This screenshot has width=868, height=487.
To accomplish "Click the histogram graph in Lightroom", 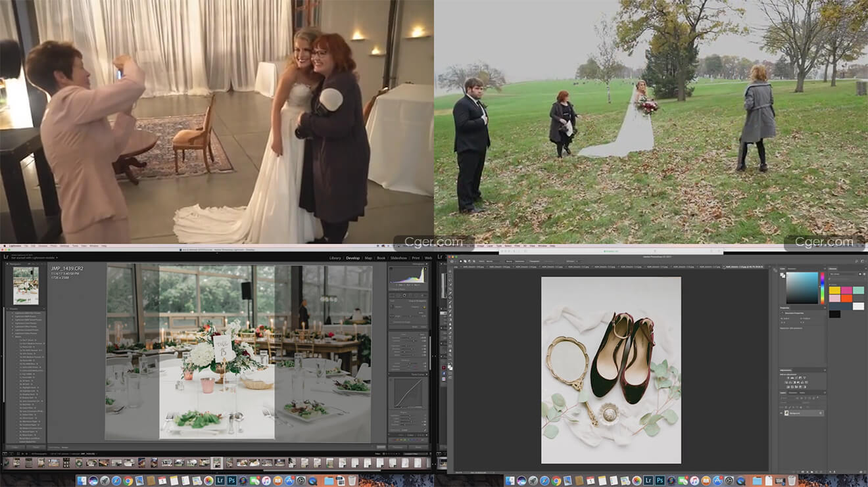I will click(x=407, y=275).
